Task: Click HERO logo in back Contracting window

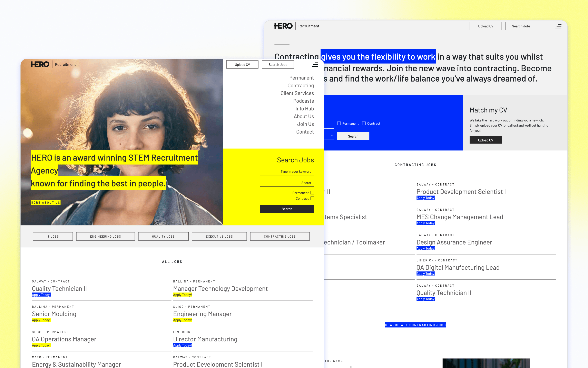Action: point(283,26)
